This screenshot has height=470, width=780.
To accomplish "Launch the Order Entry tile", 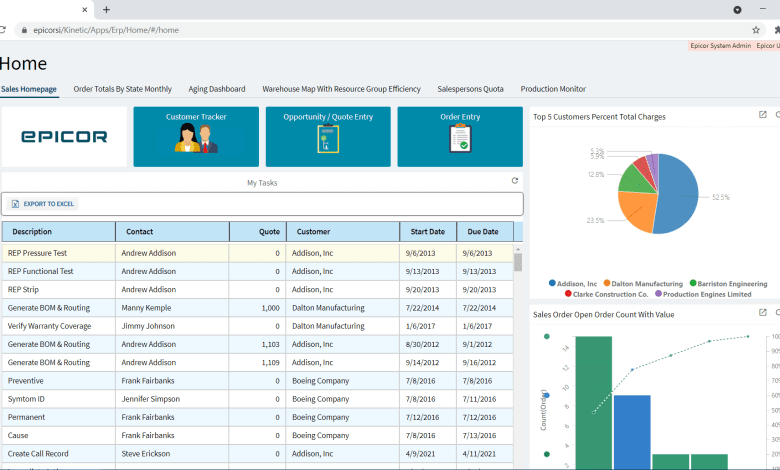I will [460, 137].
